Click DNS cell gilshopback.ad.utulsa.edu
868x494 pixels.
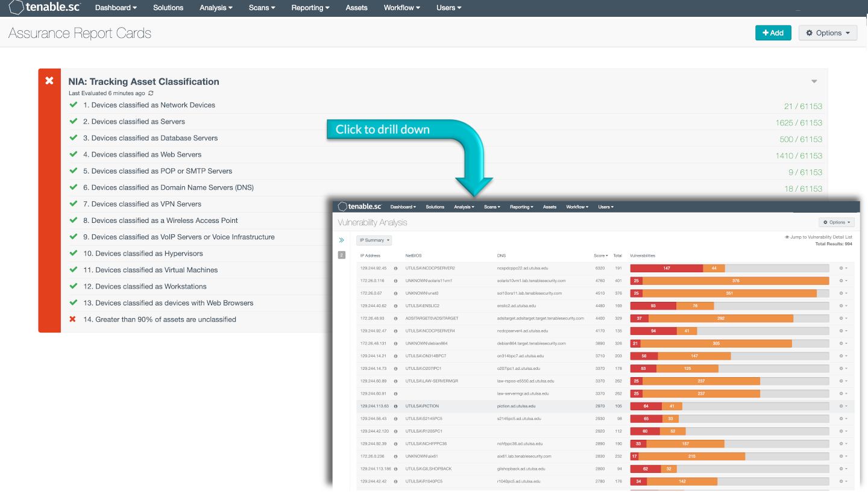pos(521,469)
